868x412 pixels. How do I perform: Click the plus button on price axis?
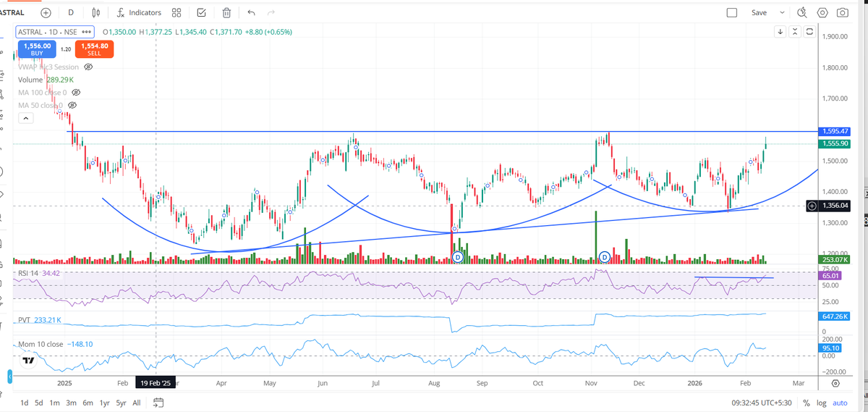click(812, 206)
